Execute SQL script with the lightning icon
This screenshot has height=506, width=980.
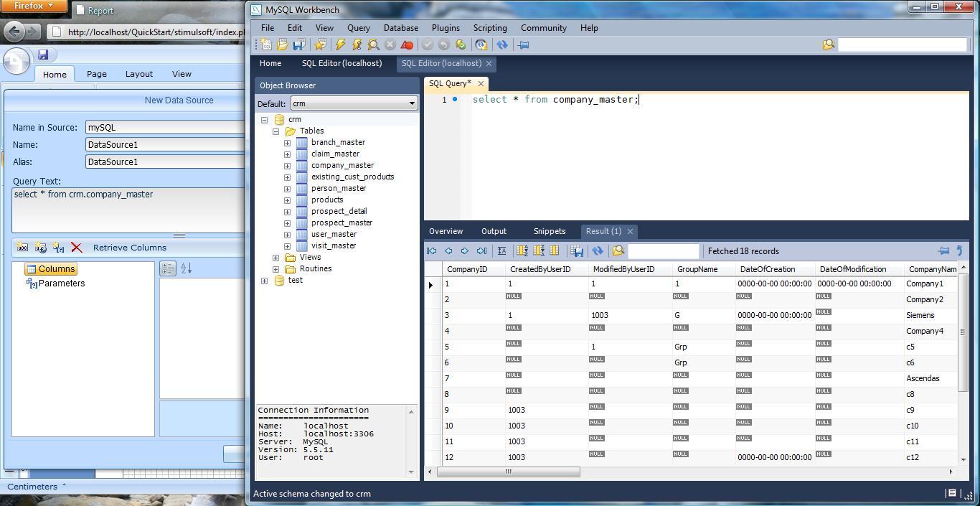(341, 44)
